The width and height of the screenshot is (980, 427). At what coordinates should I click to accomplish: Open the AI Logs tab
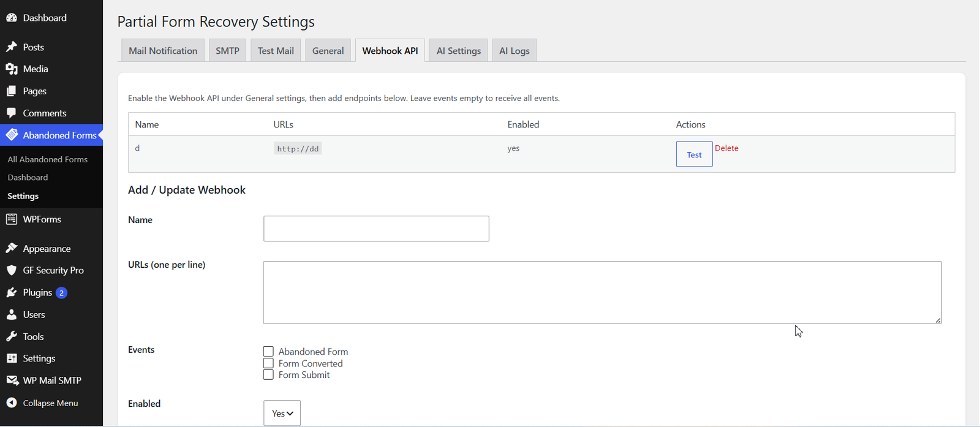(514, 51)
